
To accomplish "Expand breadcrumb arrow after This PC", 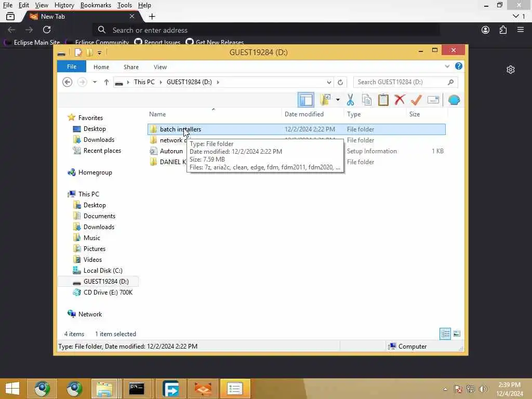I will (x=161, y=82).
